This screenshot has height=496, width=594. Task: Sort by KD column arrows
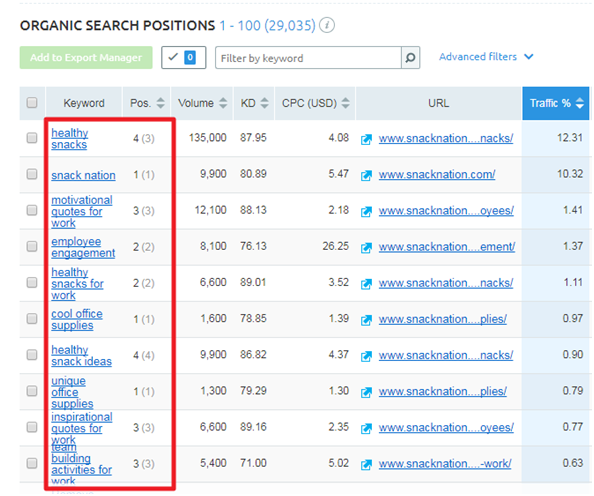(264, 103)
